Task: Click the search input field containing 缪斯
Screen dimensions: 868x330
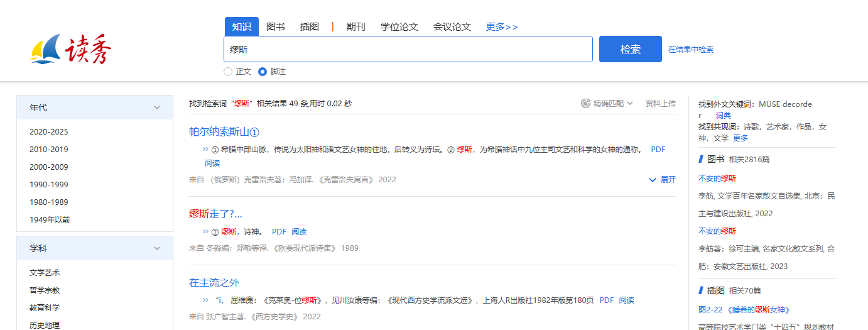Action: click(408, 49)
